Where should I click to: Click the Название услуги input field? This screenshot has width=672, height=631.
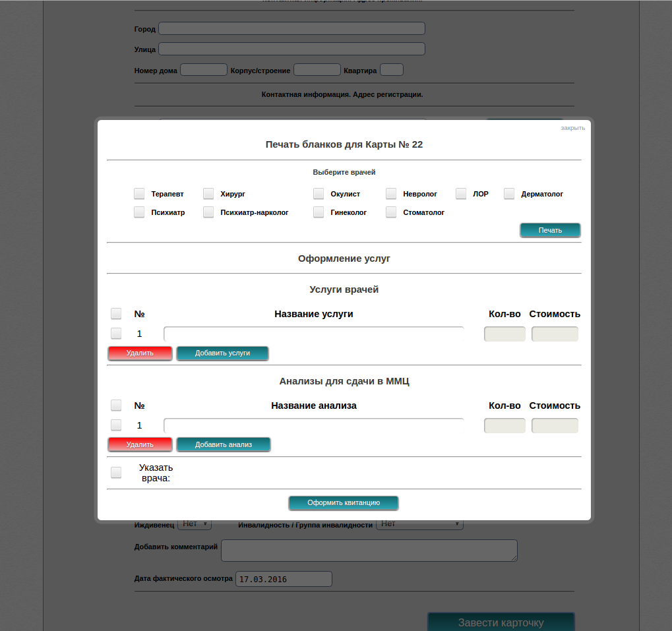click(313, 334)
